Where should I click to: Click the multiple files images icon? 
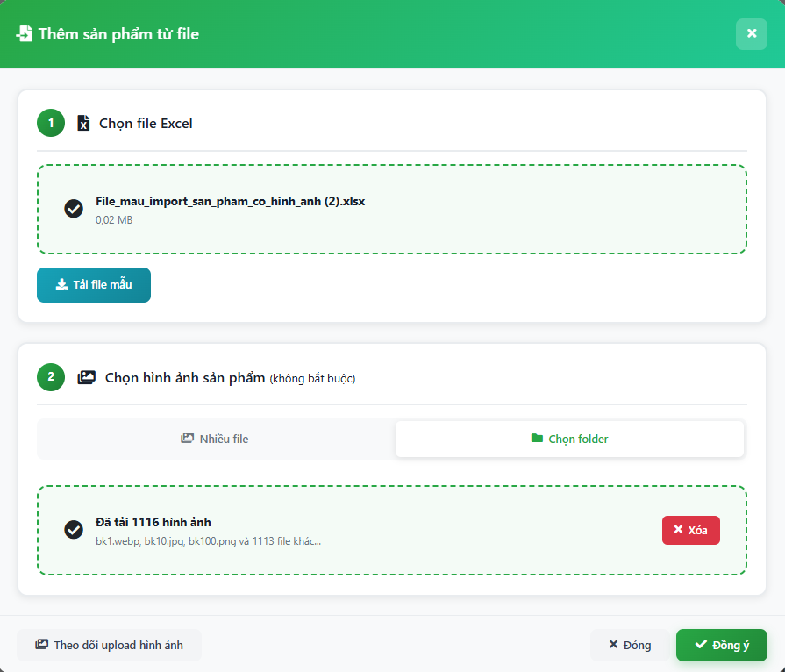187,439
